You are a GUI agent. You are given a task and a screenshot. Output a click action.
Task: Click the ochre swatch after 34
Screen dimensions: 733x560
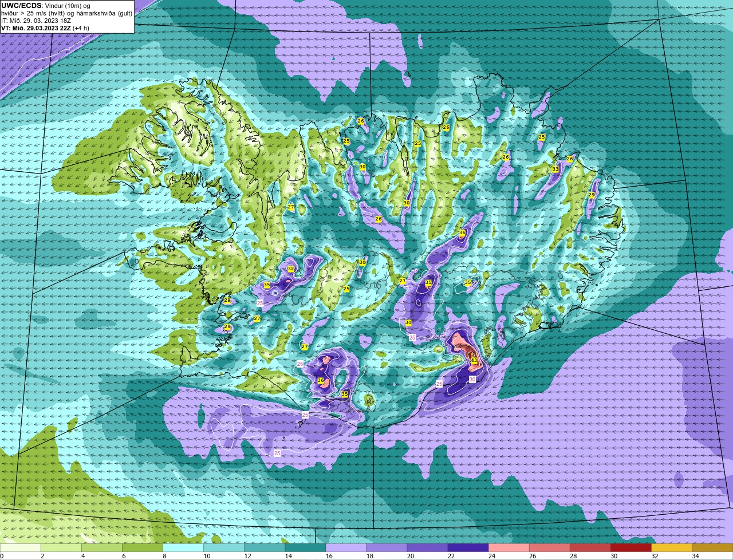(x=712, y=547)
